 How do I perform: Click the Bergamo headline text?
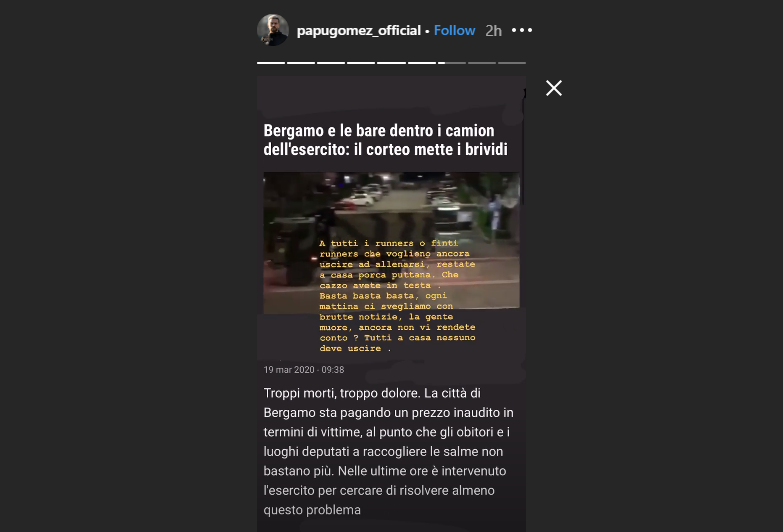[x=386, y=140]
